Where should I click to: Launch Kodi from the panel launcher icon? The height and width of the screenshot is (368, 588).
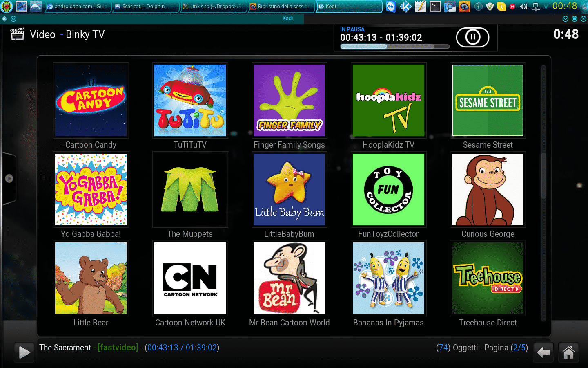[x=405, y=7]
